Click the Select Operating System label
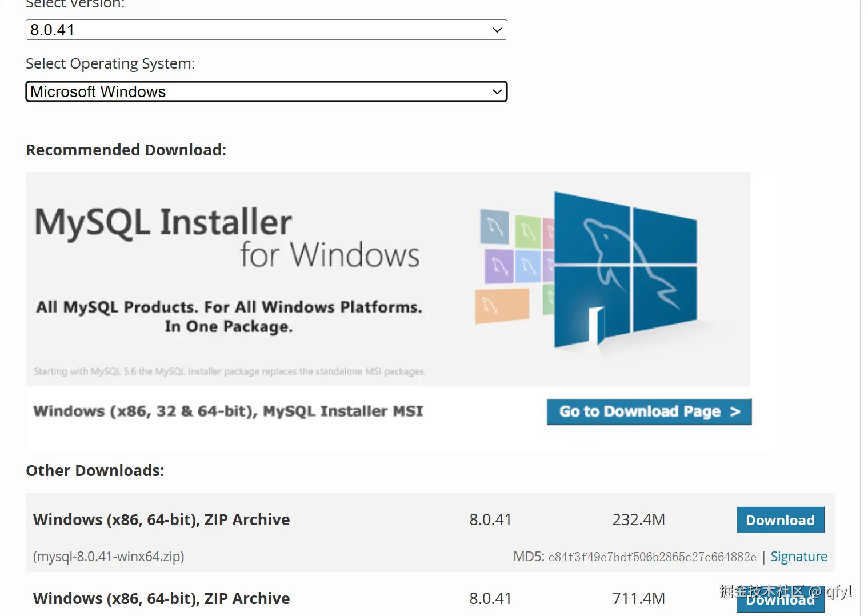The image size is (868, 616). [x=110, y=63]
